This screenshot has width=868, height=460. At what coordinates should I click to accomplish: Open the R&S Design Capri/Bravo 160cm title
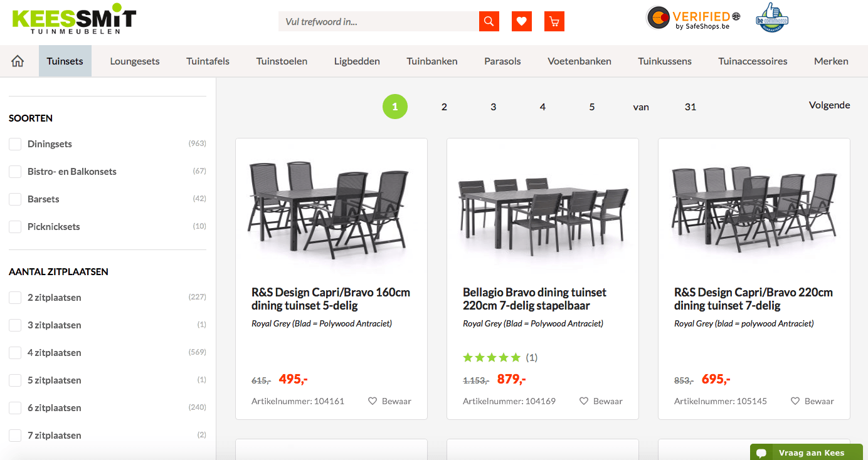tap(331, 299)
